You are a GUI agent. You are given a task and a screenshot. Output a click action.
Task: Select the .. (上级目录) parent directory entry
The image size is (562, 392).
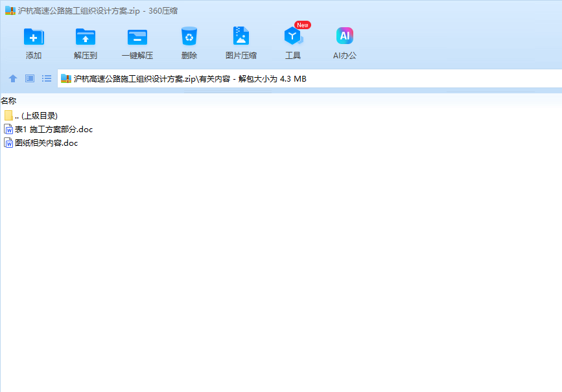(x=31, y=115)
